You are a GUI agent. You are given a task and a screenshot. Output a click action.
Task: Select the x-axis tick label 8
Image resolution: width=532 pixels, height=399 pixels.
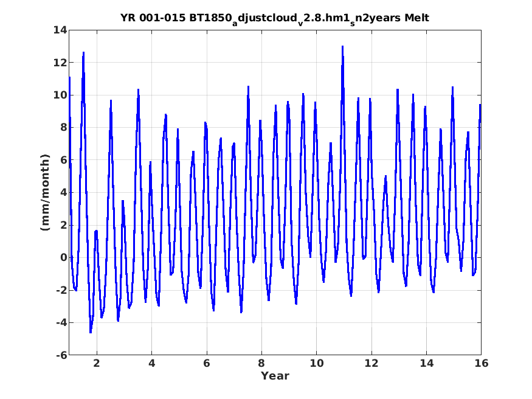(x=261, y=363)
